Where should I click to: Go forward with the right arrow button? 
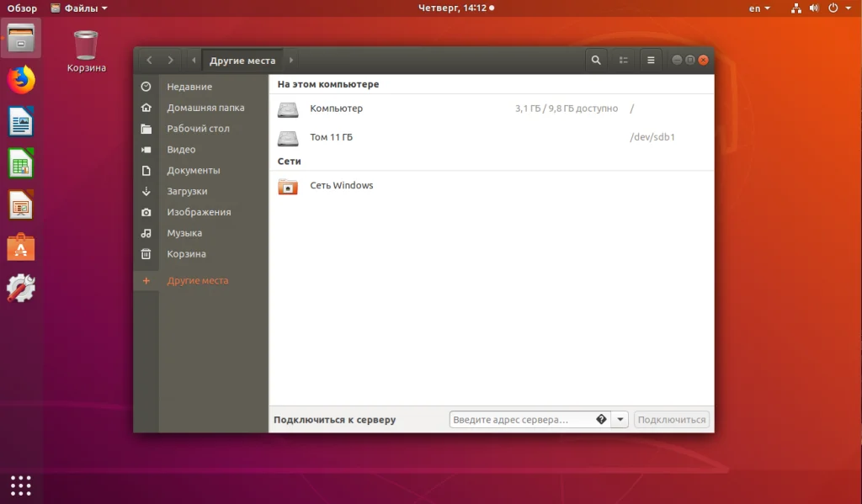[x=170, y=61]
